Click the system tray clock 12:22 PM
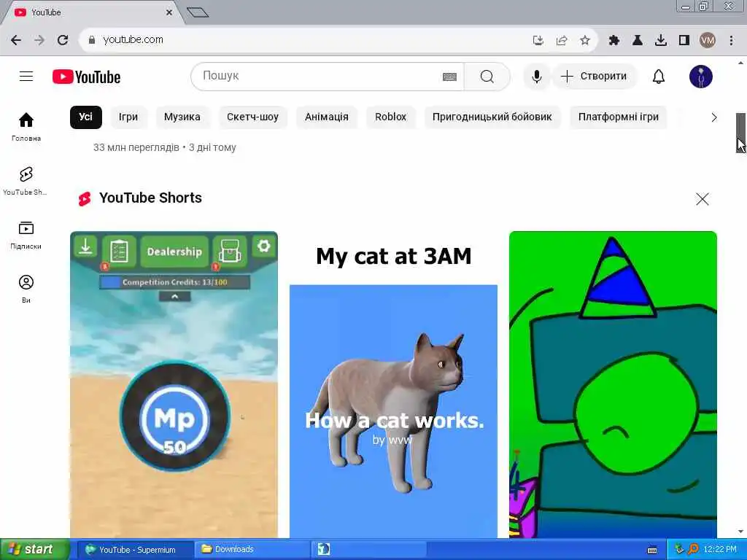Viewport: 747px width, 560px height. point(720,550)
